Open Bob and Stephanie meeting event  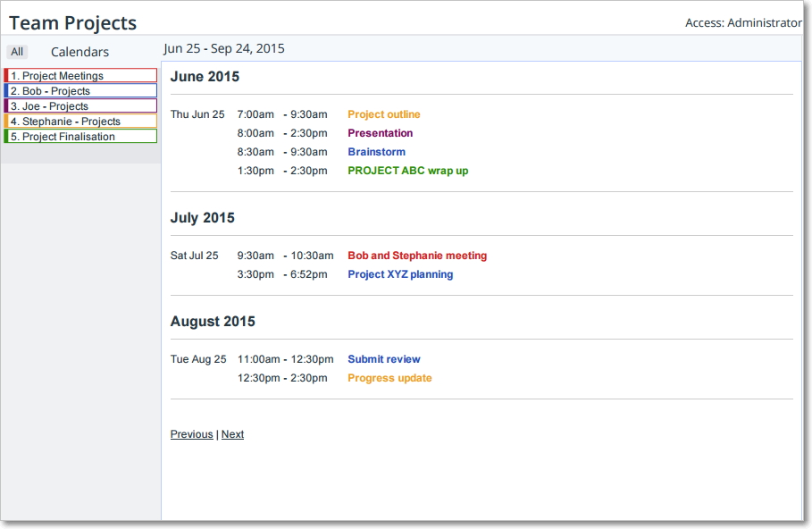tap(417, 256)
